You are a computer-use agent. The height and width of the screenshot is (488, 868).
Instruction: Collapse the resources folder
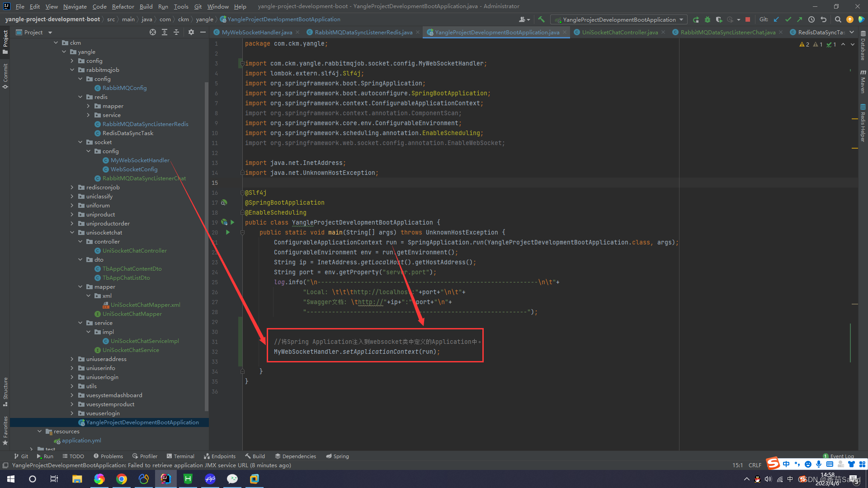point(39,432)
